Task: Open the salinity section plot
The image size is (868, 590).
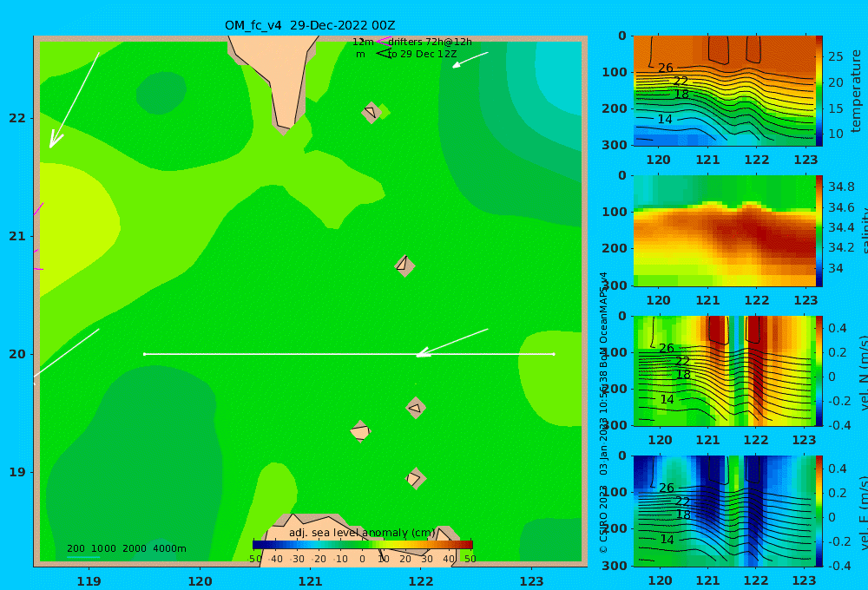Action: [724, 231]
